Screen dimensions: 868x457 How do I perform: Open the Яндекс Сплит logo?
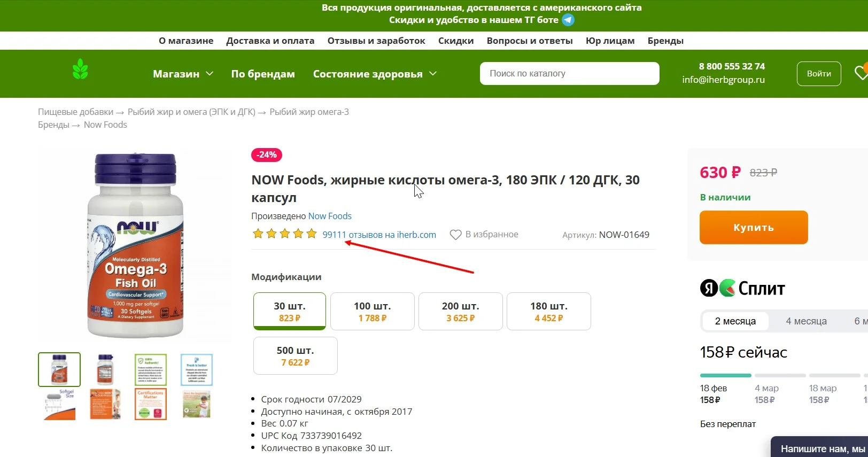pyautogui.click(x=743, y=289)
